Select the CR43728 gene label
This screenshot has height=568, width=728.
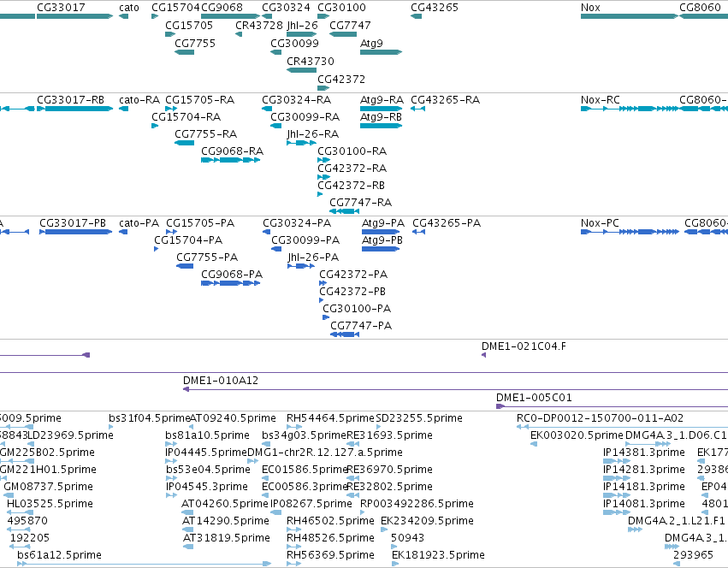click(259, 25)
